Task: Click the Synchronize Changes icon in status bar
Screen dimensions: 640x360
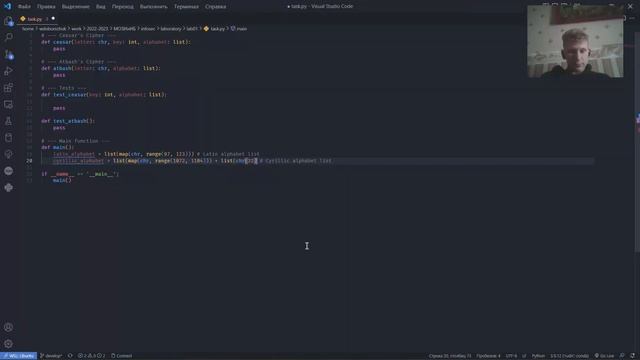Action: pos(70,356)
